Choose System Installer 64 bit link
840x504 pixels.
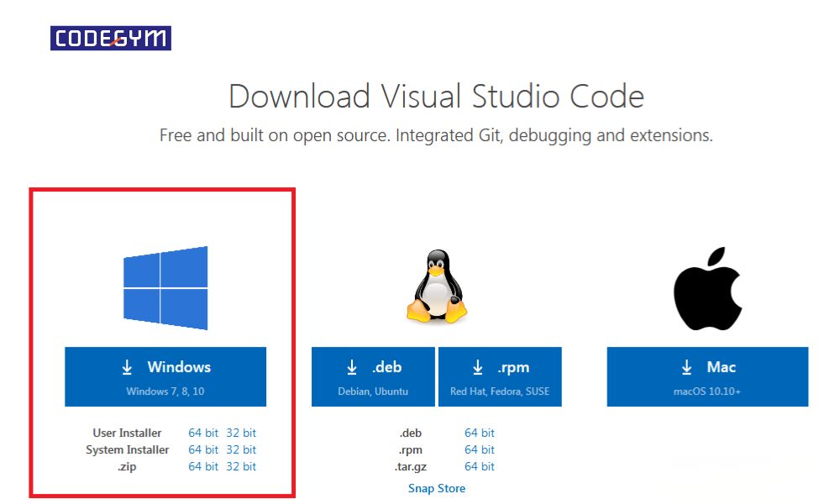coord(203,450)
